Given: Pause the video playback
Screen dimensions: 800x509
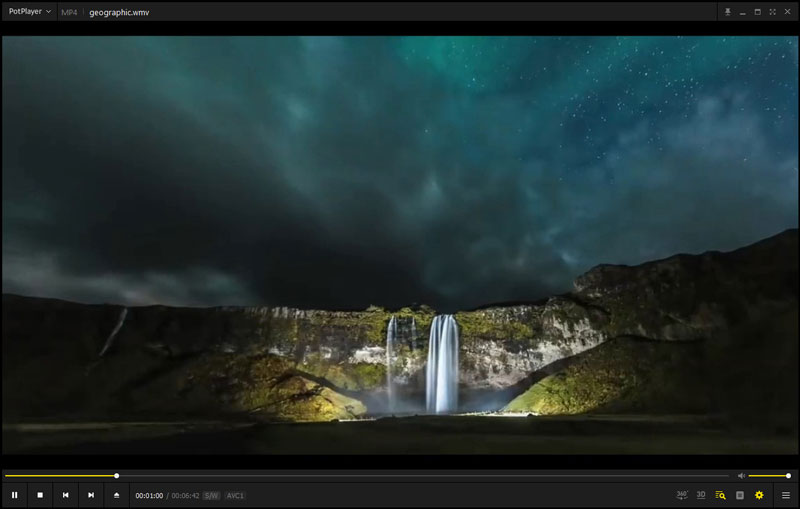Looking at the screenshot, I should tap(14, 495).
